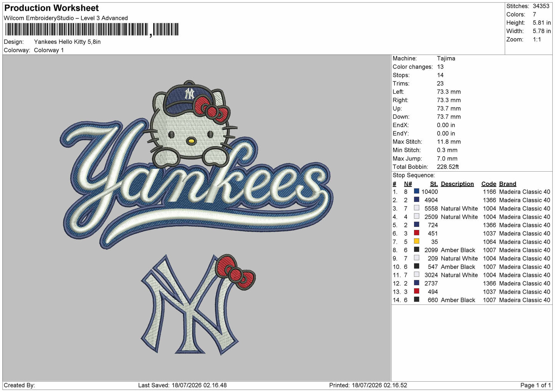
Task: Click the red bow on the NY logo
Action: 235,272
